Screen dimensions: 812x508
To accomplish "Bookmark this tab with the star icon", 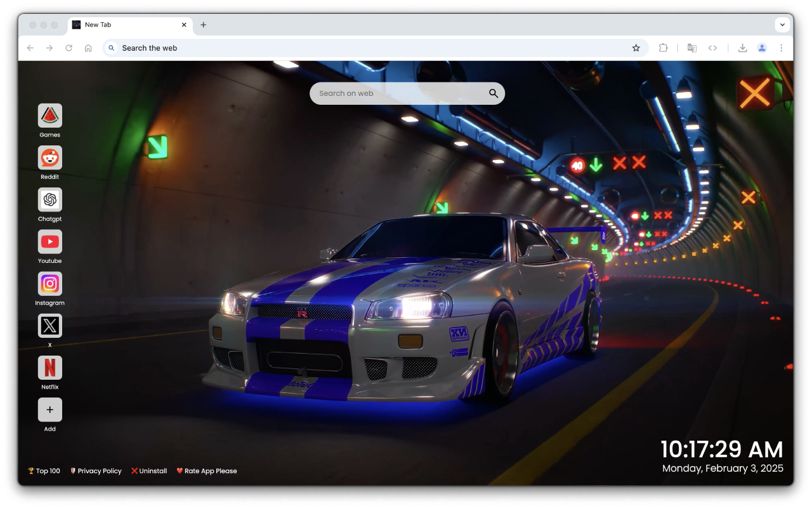I will 636,48.
